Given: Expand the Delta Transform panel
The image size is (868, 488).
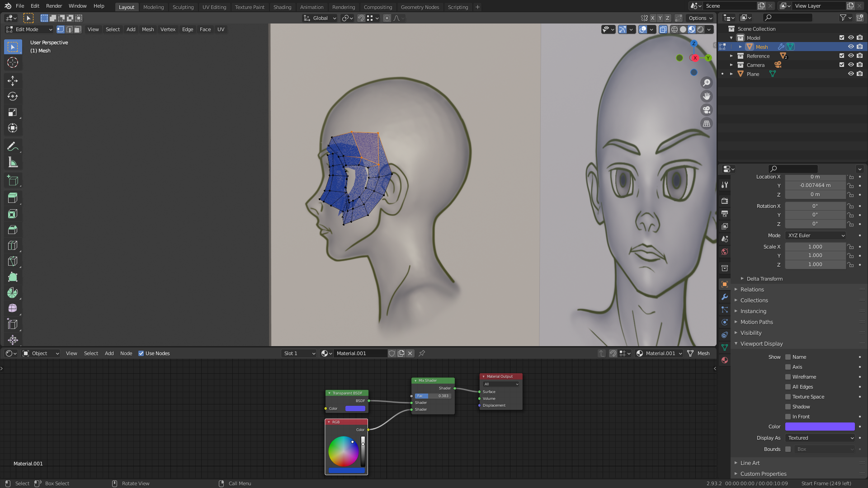Looking at the screenshot, I should click(764, 279).
